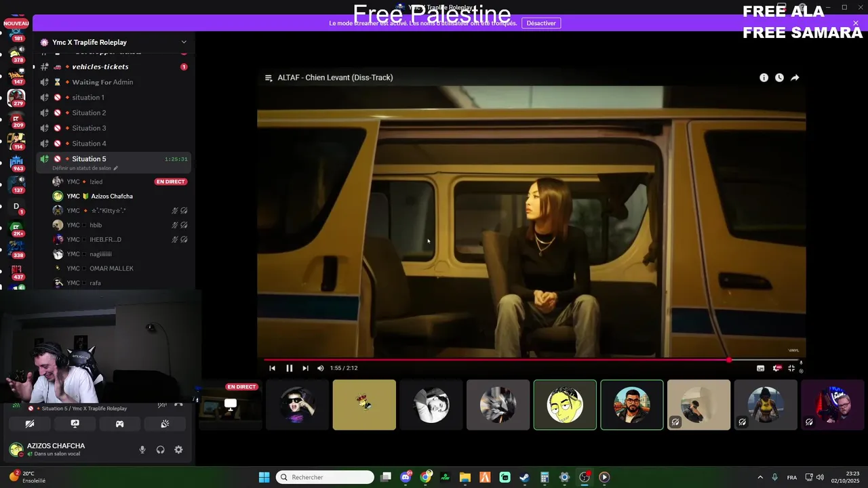Open the server with 963 badge
Viewport: 868px width, 488px height.
(16, 163)
